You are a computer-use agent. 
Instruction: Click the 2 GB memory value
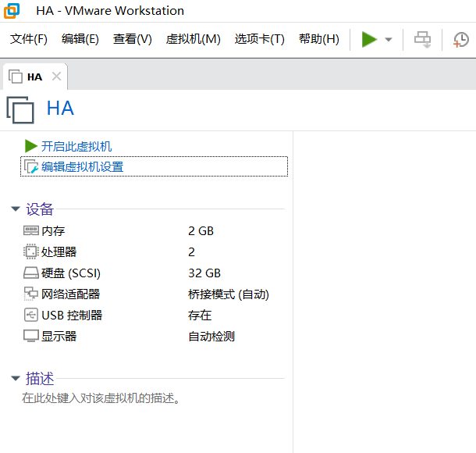pos(201,231)
